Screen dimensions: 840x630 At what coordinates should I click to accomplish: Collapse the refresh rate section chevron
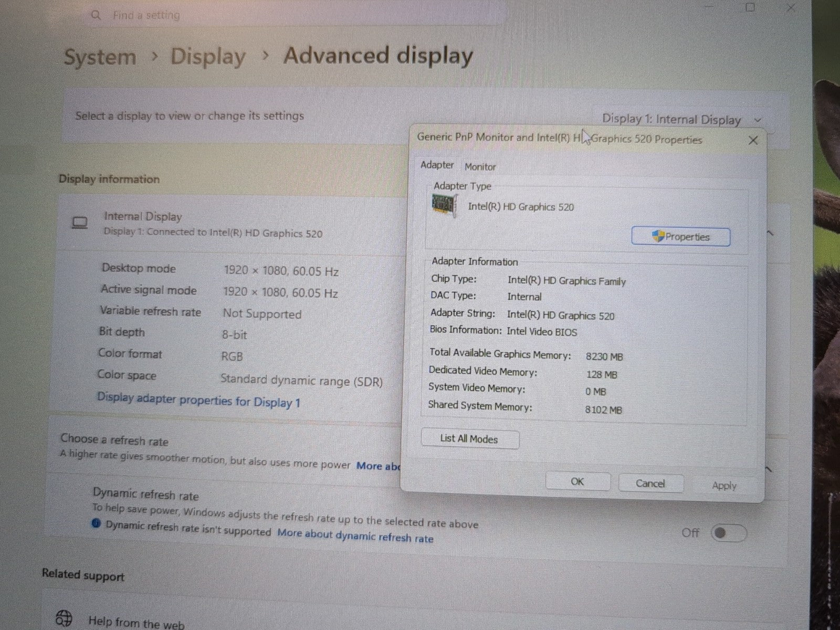pyautogui.click(x=768, y=469)
